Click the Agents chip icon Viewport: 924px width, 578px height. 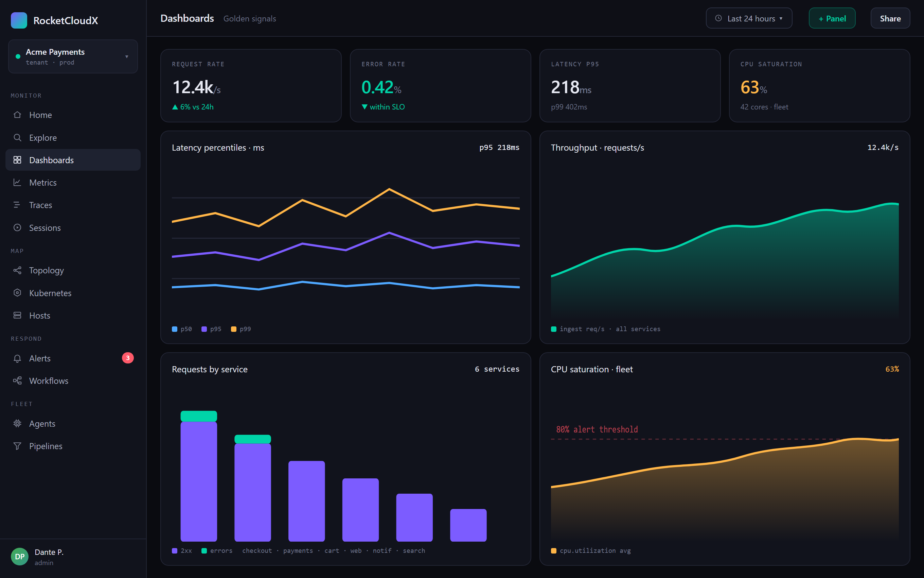17,424
